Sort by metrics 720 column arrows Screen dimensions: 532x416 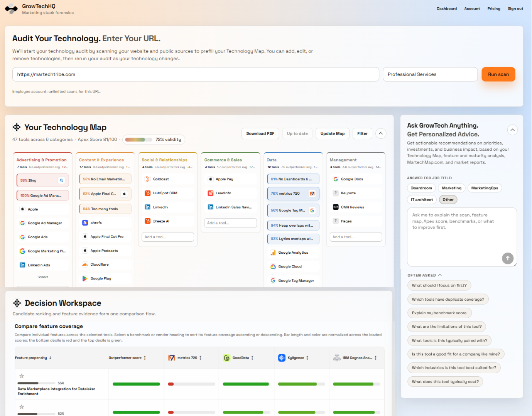click(x=200, y=358)
